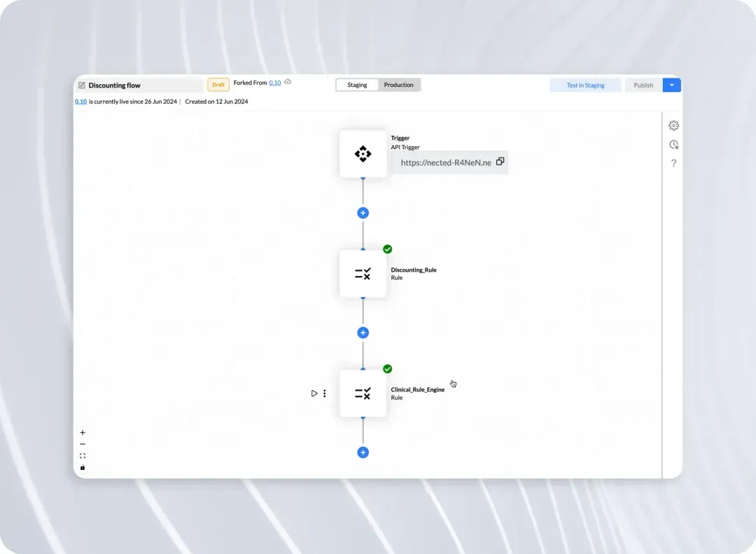The height and width of the screenshot is (554, 756).
Task: Switch to the Production environment
Action: (399, 85)
